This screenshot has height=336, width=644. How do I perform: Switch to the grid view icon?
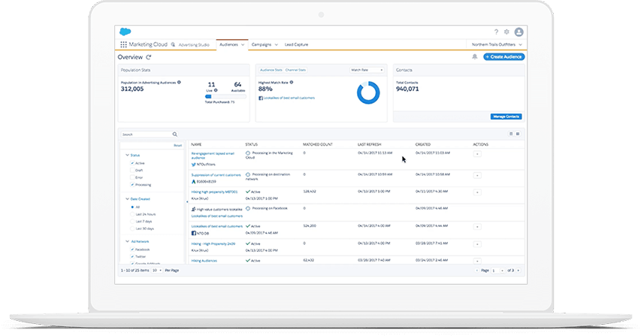click(518, 134)
